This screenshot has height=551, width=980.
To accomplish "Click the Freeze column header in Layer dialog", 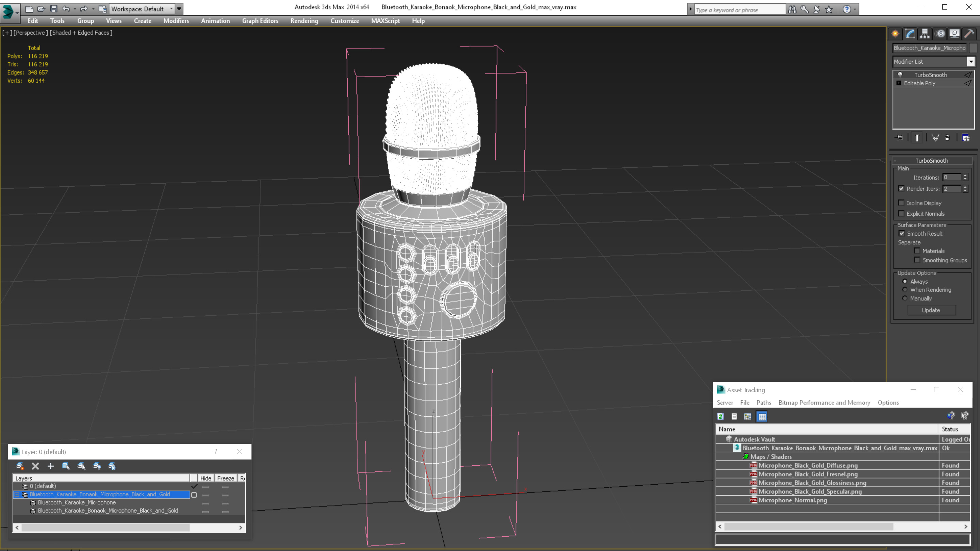I will pyautogui.click(x=226, y=478).
